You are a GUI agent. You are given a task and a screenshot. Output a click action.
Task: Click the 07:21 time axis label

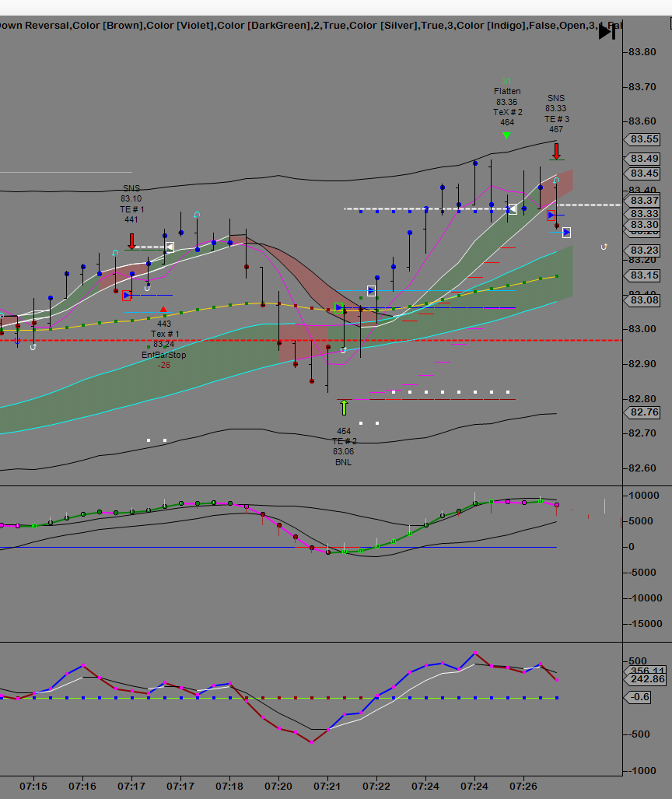click(327, 787)
